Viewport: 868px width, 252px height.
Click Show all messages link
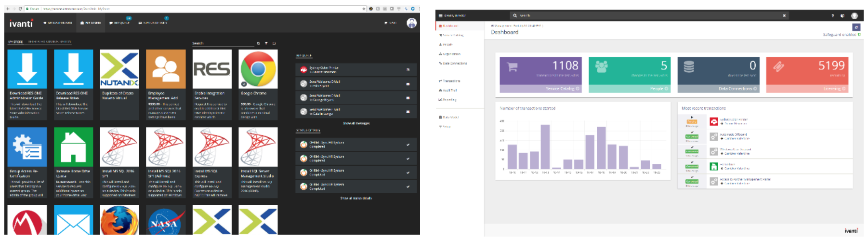pyautogui.click(x=356, y=123)
